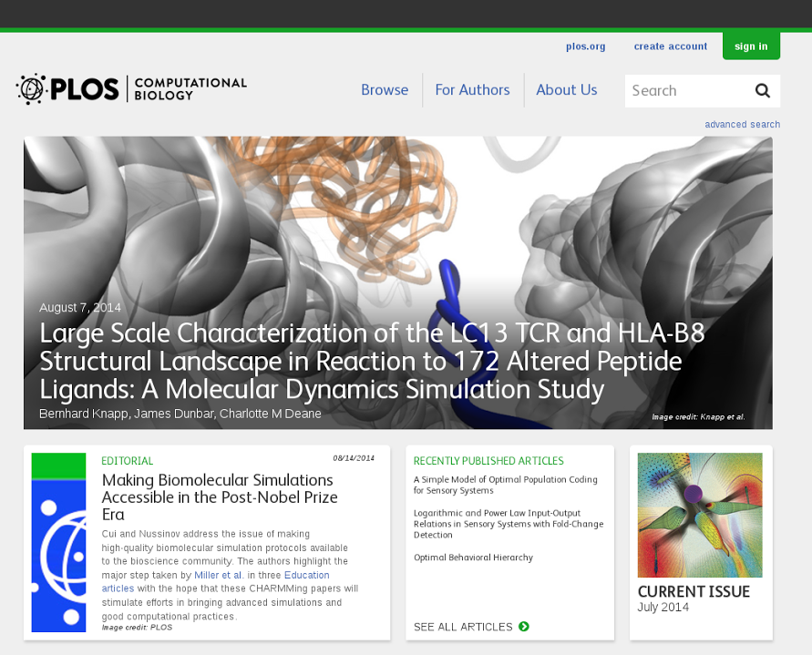
Task: Follow the Miller et al. link
Action: pyautogui.click(x=218, y=575)
